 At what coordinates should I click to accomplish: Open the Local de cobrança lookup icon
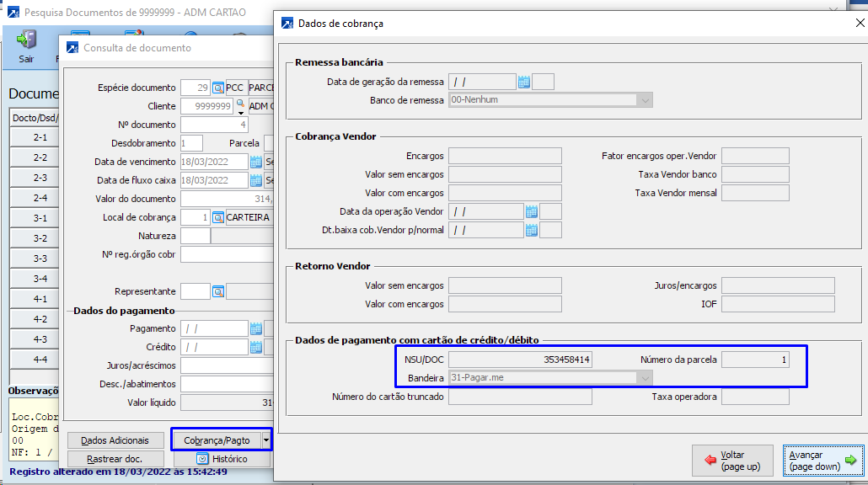coord(218,217)
